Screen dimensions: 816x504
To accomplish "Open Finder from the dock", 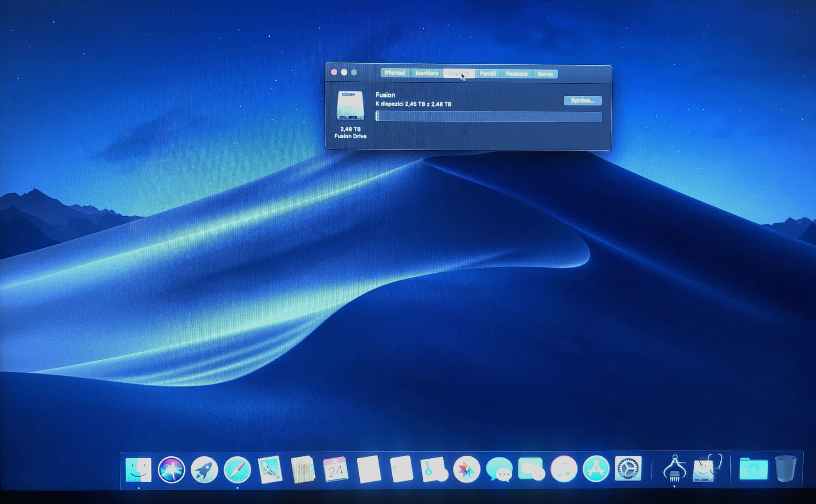I will (x=138, y=470).
